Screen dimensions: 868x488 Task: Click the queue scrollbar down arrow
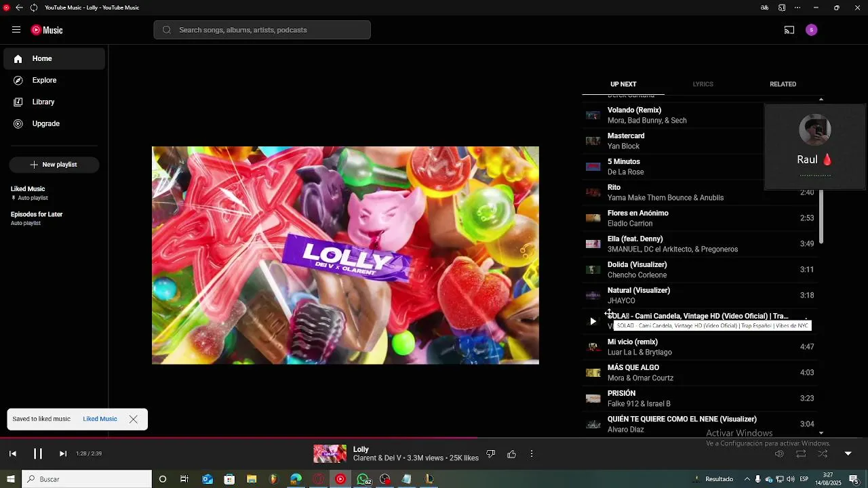coord(821,433)
